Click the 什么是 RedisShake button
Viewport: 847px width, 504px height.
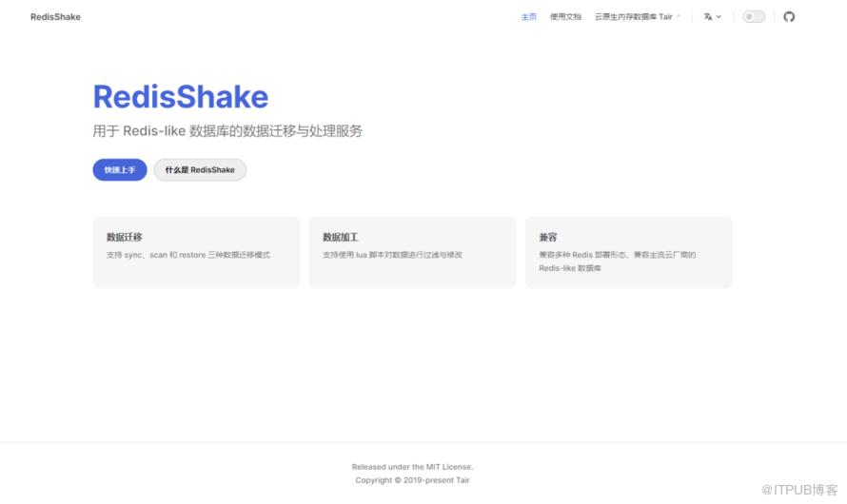[200, 169]
